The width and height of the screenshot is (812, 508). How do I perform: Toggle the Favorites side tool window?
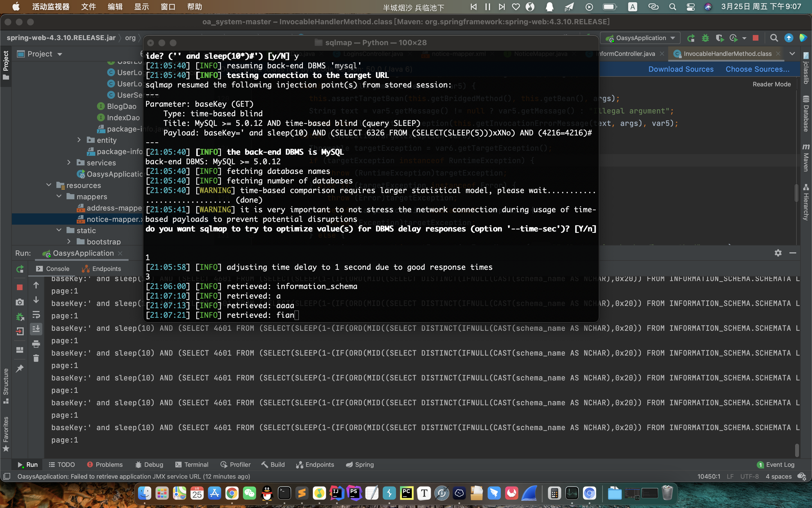click(x=6, y=434)
